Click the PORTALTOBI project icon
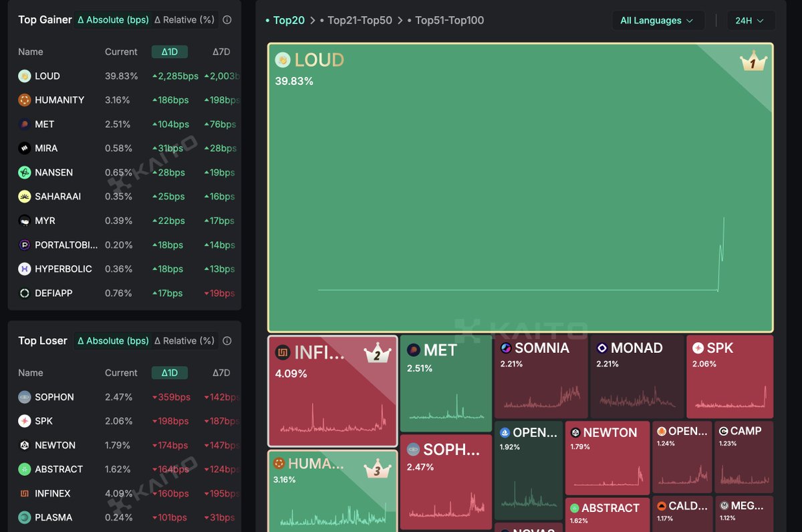This screenshot has width=802, height=532. click(x=25, y=245)
